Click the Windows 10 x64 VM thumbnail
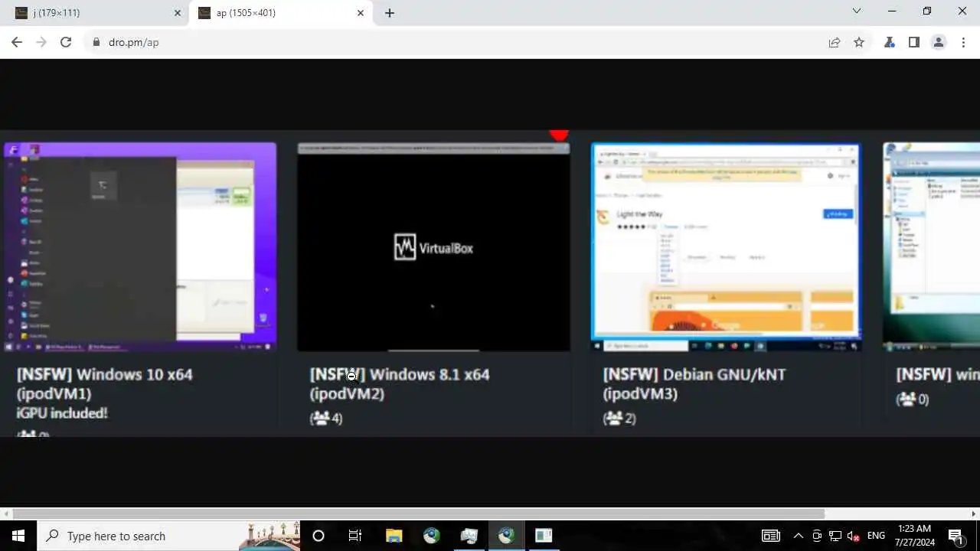 [140, 246]
